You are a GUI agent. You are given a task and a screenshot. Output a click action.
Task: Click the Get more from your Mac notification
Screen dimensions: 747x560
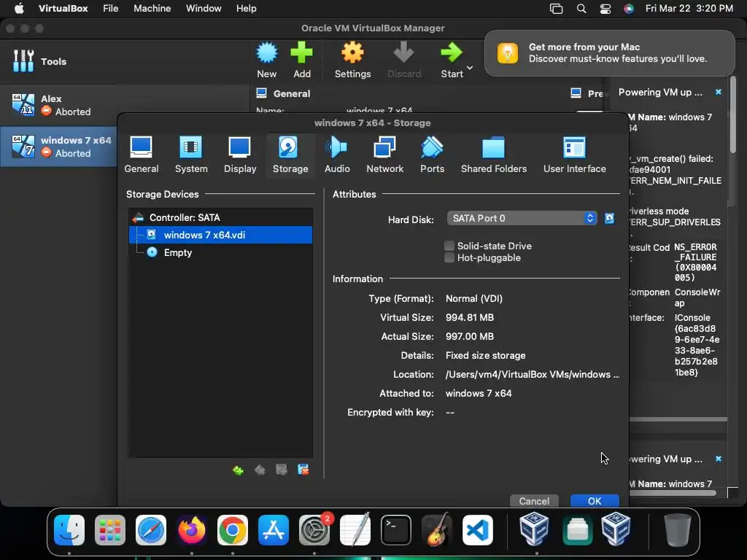coord(609,52)
